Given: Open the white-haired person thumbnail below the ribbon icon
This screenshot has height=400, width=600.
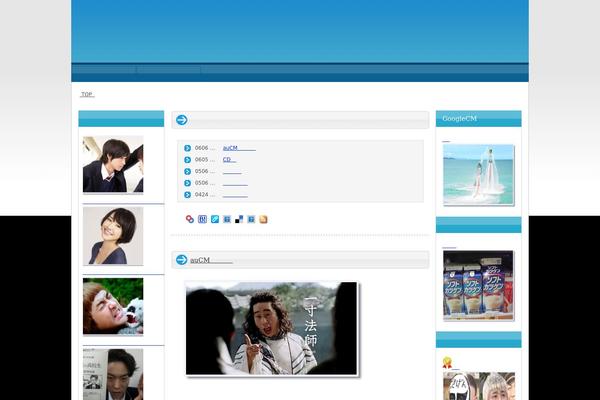Looking at the screenshot, I should coord(479,386).
